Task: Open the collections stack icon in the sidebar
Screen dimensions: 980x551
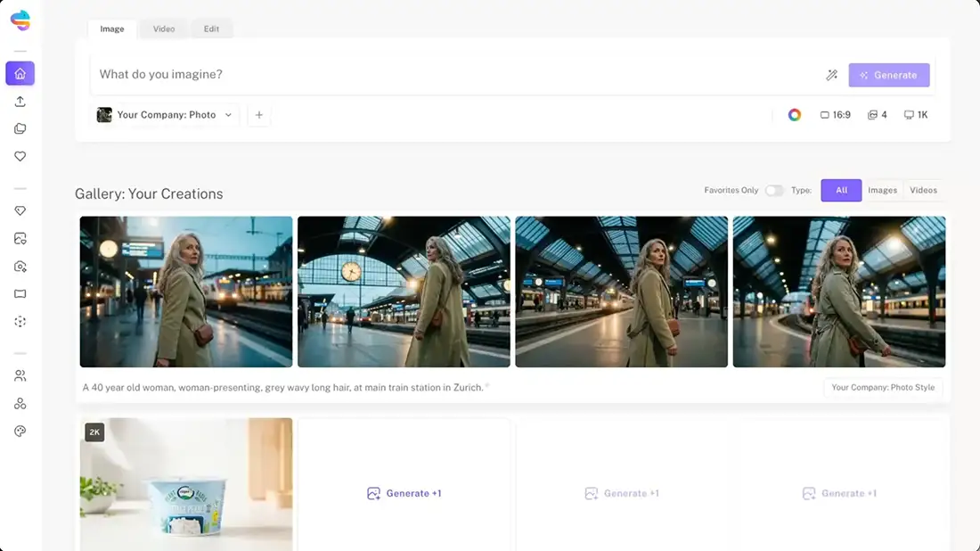Action: (20, 129)
